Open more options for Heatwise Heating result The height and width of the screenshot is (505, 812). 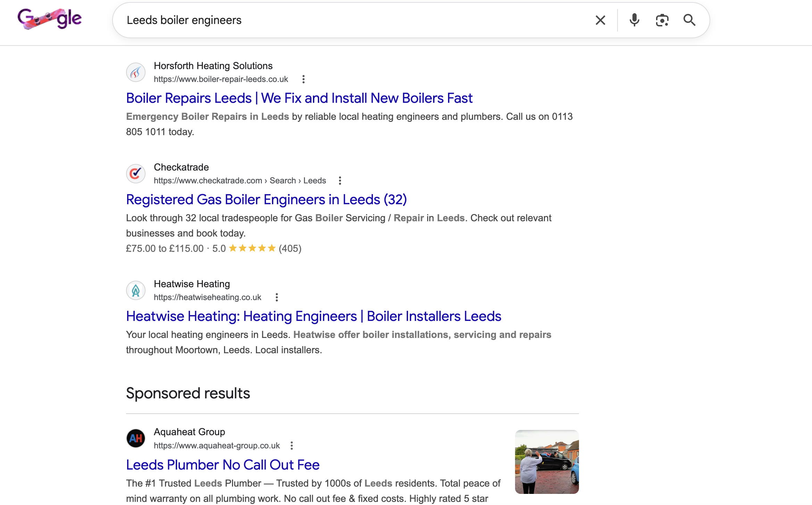[x=277, y=297]
